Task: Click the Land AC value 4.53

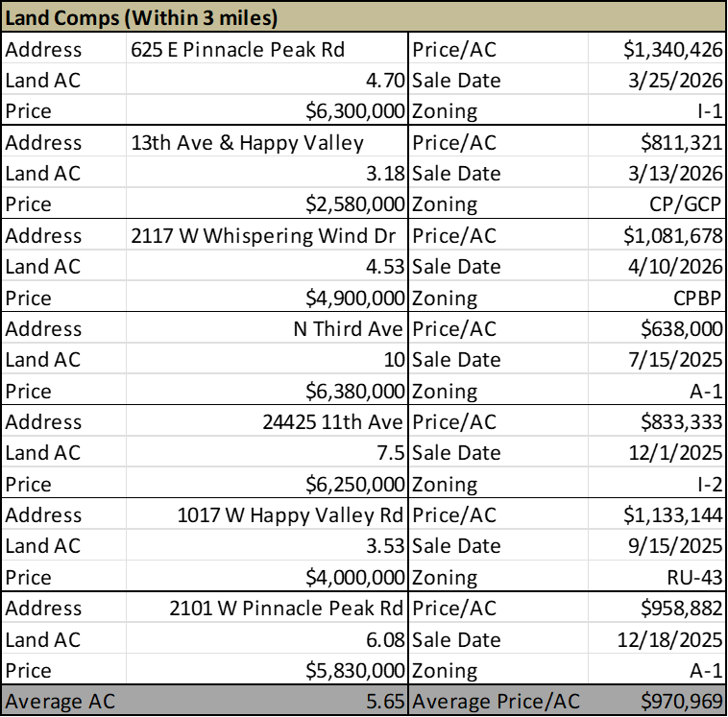Action: 266,266
